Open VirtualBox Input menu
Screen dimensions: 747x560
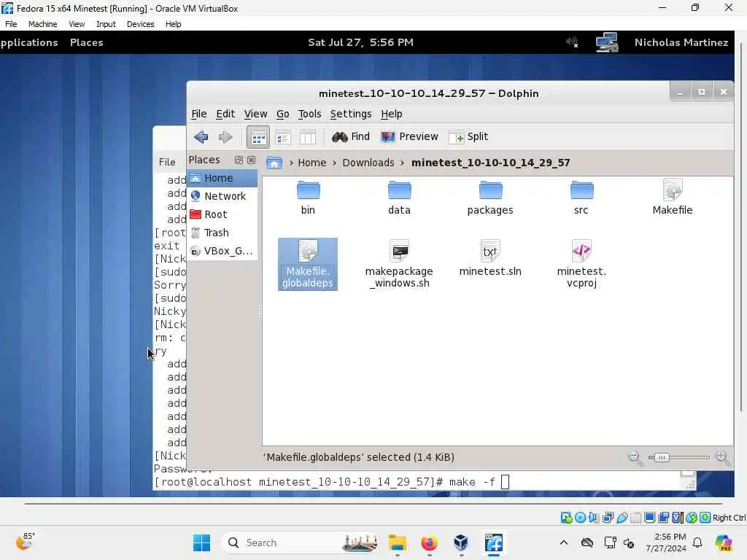click(x=106, y=24)
